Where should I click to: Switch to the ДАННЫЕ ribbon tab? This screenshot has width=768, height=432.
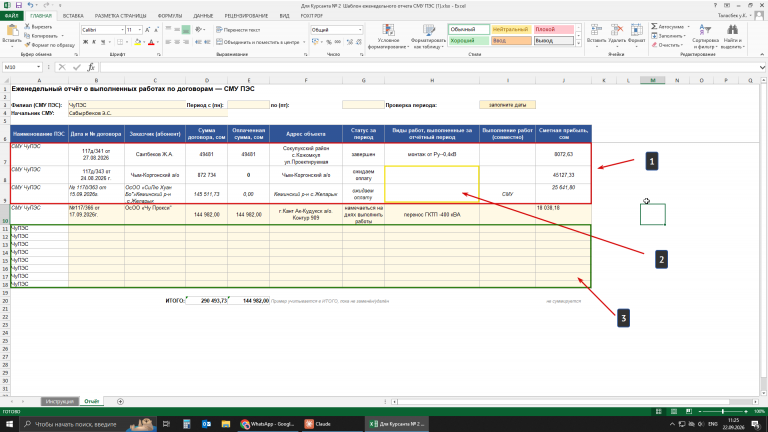coord(203,16)
